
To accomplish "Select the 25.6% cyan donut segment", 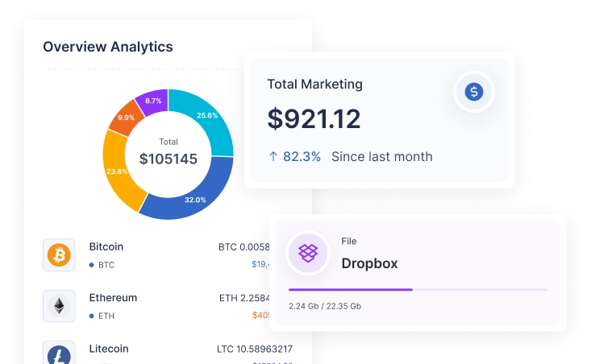I will (208, 118).
